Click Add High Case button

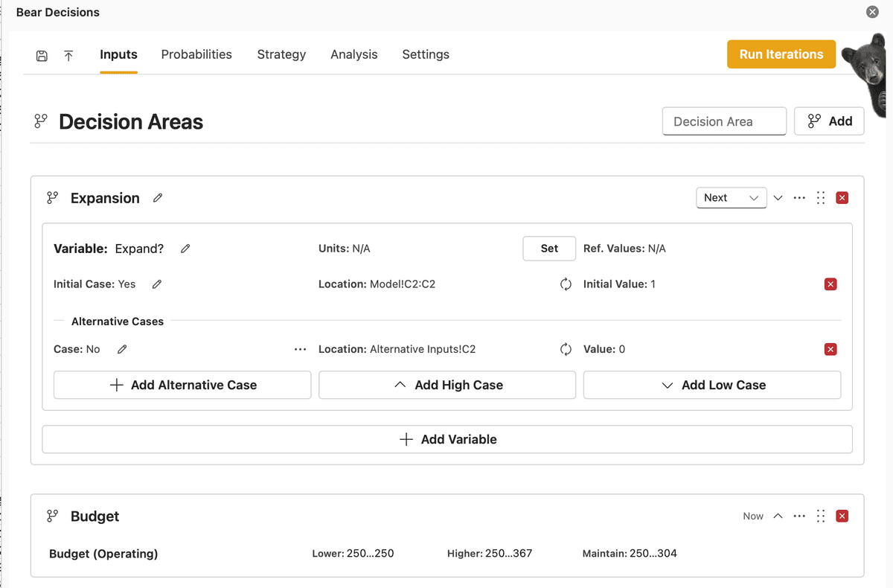447,385
